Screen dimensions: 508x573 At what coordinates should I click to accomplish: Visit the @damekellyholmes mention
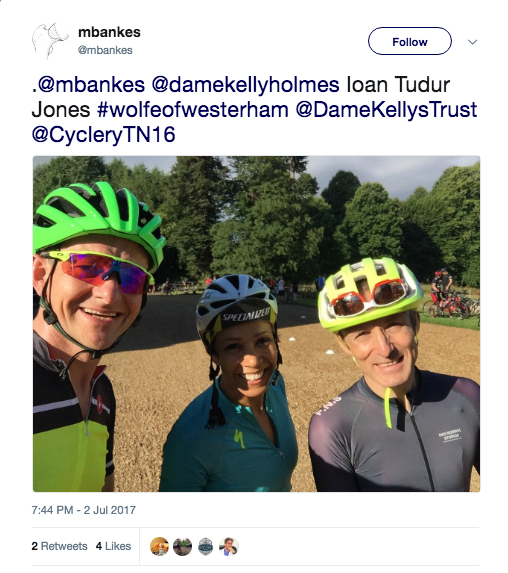coord(245,84)
